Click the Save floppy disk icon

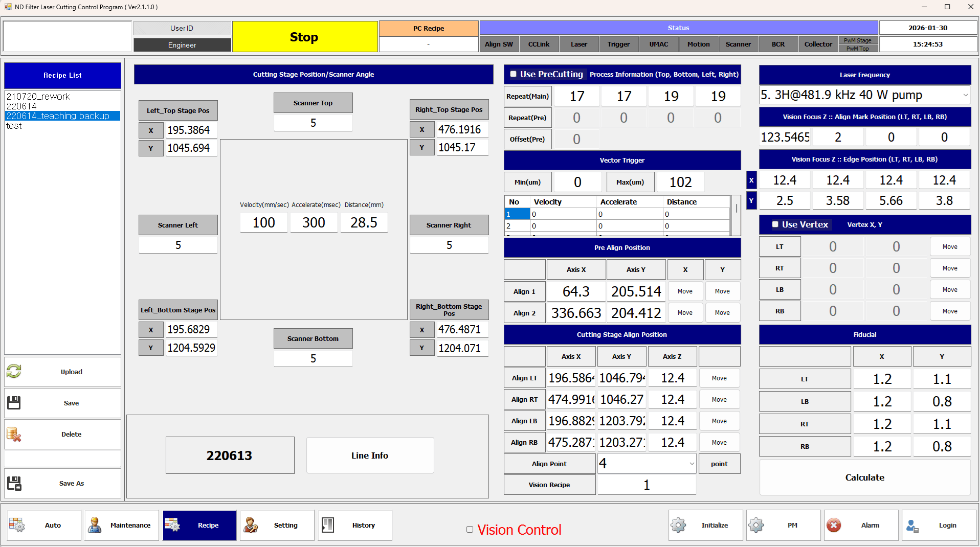click(x=14, y=403)
